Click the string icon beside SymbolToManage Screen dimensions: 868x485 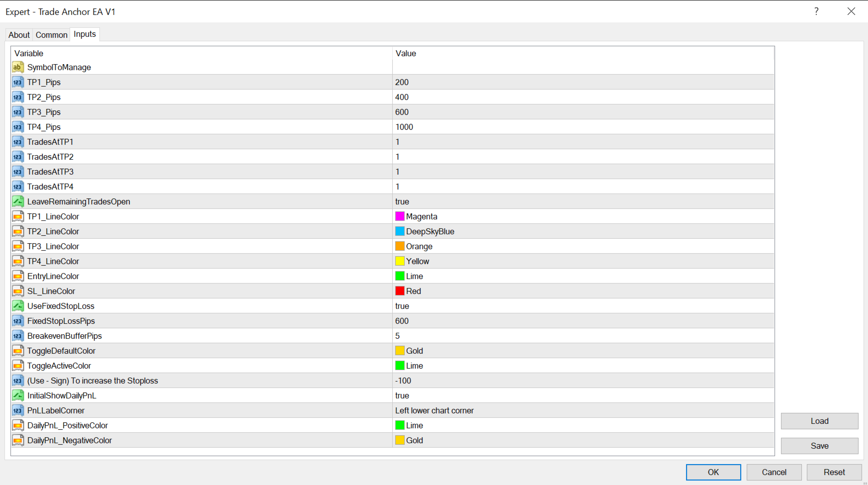[x=18, y=67]
